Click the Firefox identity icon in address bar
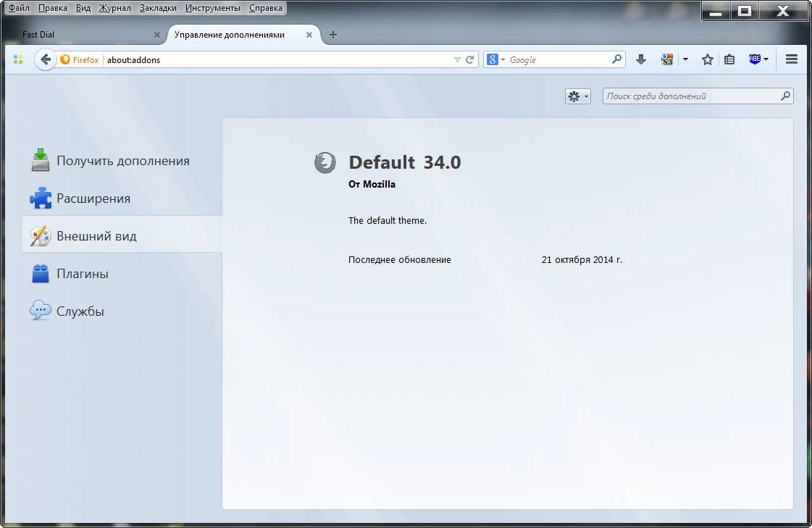The image size is (812, 528). pos(64,59)
